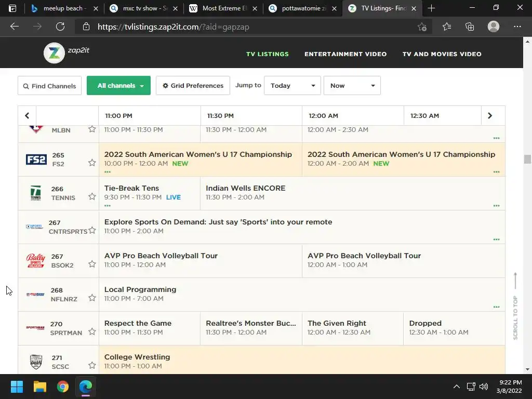Viewport: 532px width, 399px height.
Task: Open Grid Preferences
Action: tap(193, 86)
